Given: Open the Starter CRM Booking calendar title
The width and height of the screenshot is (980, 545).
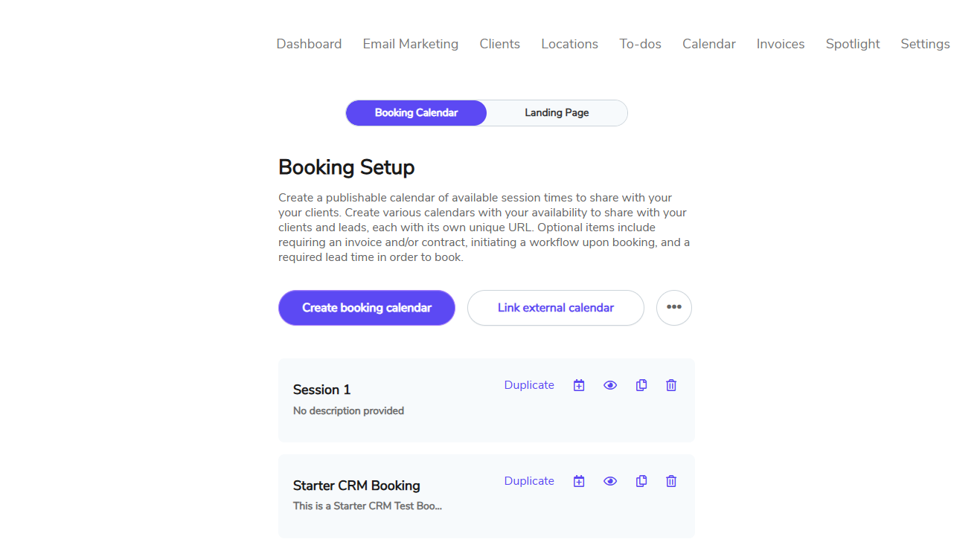Looking at the screenshot, I should tap(356, 486).
